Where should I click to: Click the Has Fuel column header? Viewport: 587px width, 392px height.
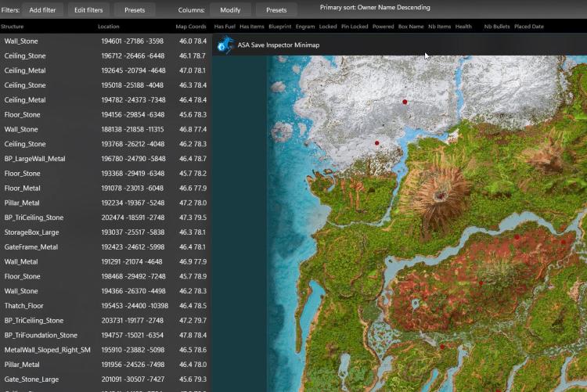click(x=225, y=27)
